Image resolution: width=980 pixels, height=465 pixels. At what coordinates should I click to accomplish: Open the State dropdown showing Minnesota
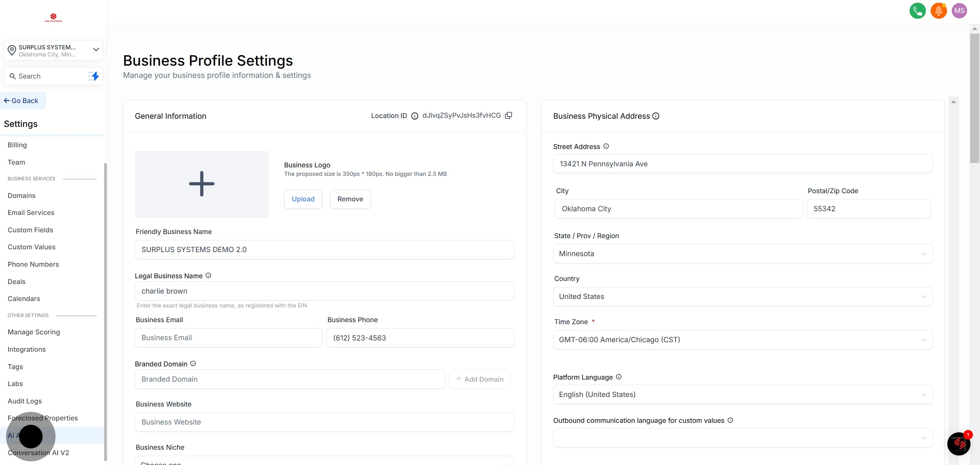(742, 254)
